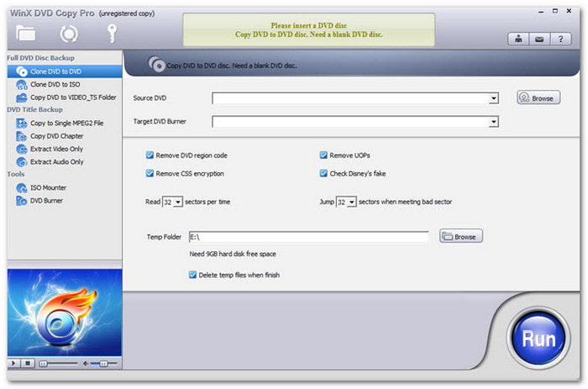Screen dimensions: 588x389
Task: Click Browse next to Temp Folder
Action: (x=461, y=237)
